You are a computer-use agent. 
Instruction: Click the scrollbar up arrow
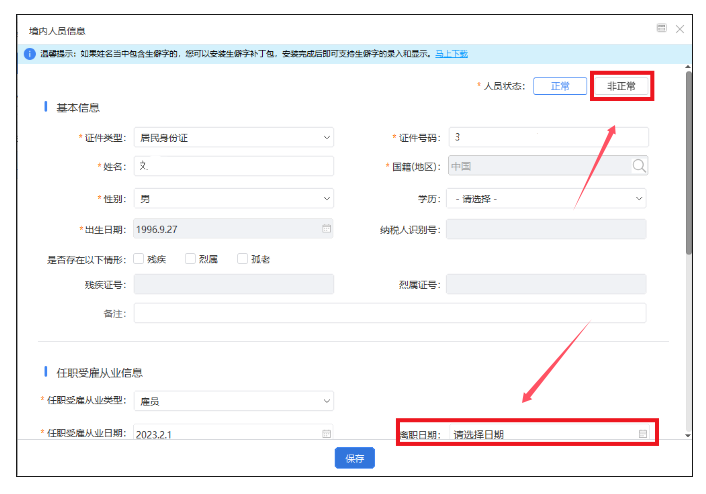click(x=688, y=67)
